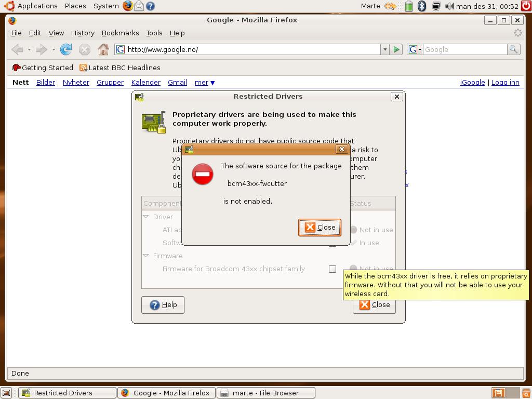Click the Grupper link
This screenshot has height=399, width=532.
110,83
